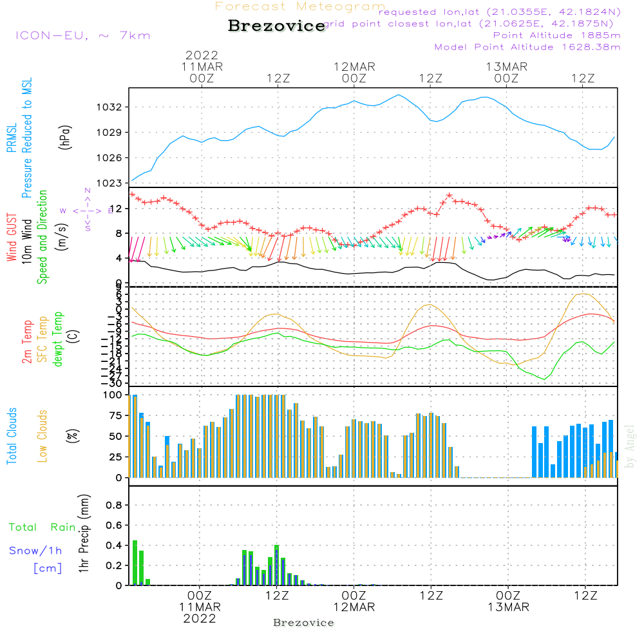Click the purple wind direction compass rose

coord(88,211)
